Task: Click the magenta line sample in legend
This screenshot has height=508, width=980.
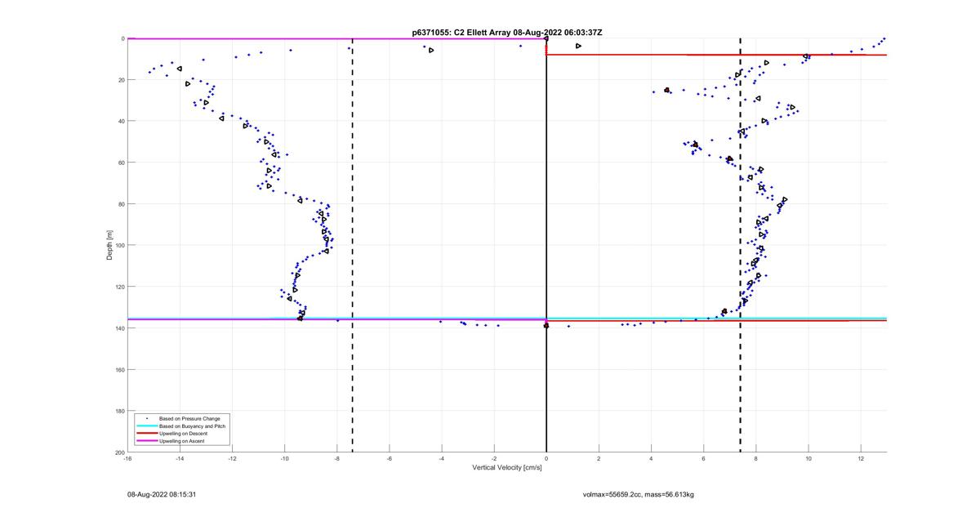Action: (x=146, y=441)
